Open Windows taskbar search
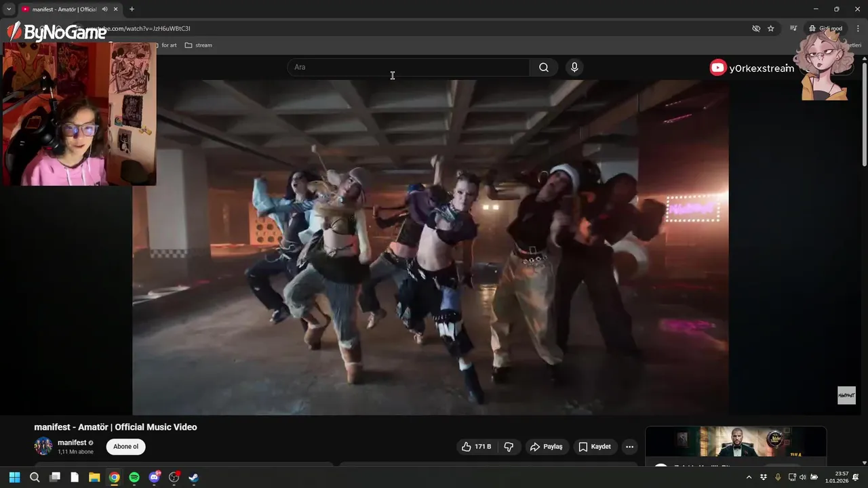The height and width of the screenshot is (488, 868). tap(35, 477)
